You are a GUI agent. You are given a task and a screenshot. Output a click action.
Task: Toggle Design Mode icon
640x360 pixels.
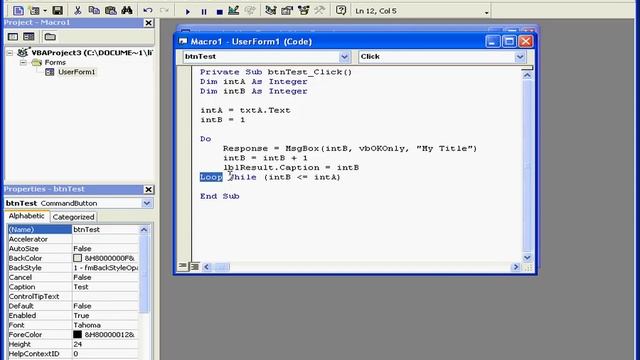233,11
